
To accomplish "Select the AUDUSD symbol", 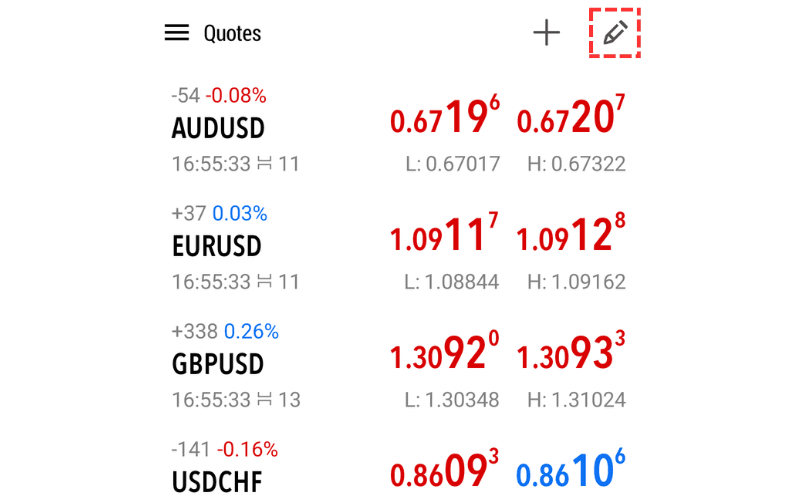I will (x=218, y=129).
